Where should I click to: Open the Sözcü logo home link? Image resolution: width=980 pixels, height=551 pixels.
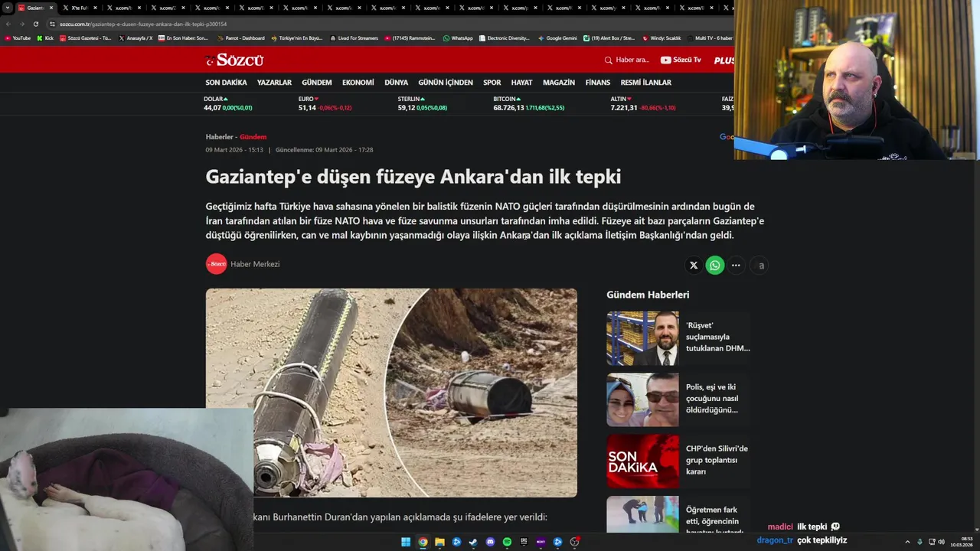tap(235, 60)
